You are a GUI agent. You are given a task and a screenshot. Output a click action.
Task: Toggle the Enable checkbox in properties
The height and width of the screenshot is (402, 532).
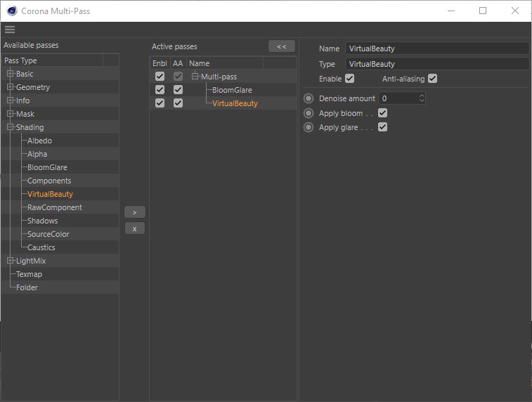click(x=350, y=79)
